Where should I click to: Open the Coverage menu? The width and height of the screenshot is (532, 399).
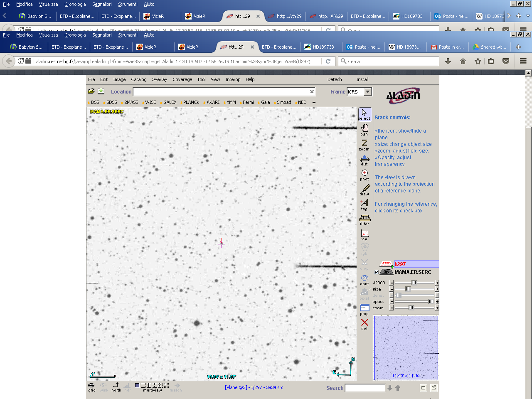pyautogui.click(x=182, y=79)
